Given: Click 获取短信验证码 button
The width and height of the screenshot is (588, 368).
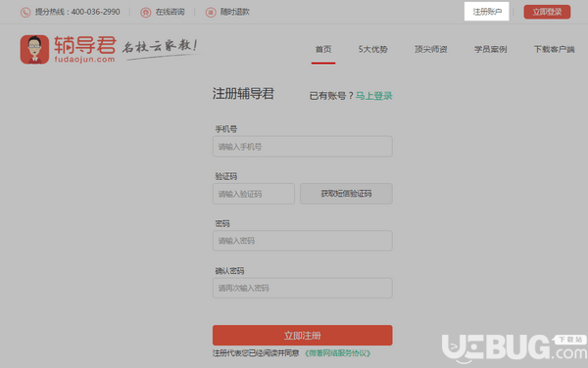Looking at the screenshot, I should [x=346, y=194].
